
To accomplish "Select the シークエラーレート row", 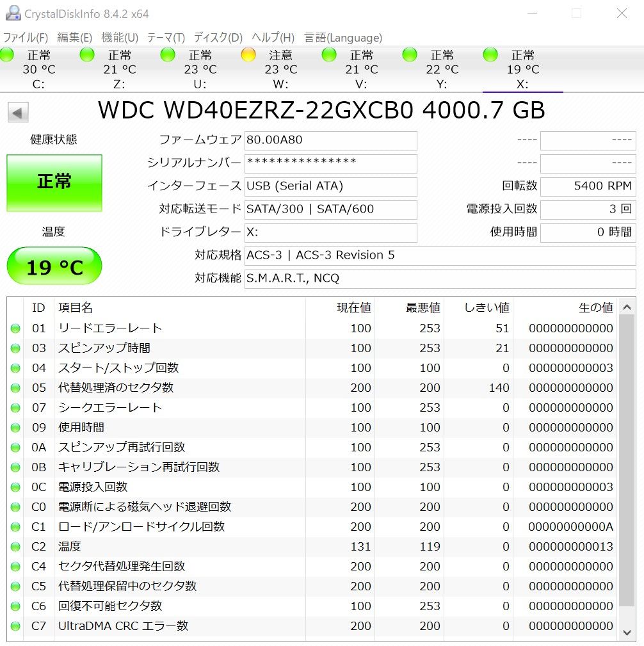I will pos(312,408).
